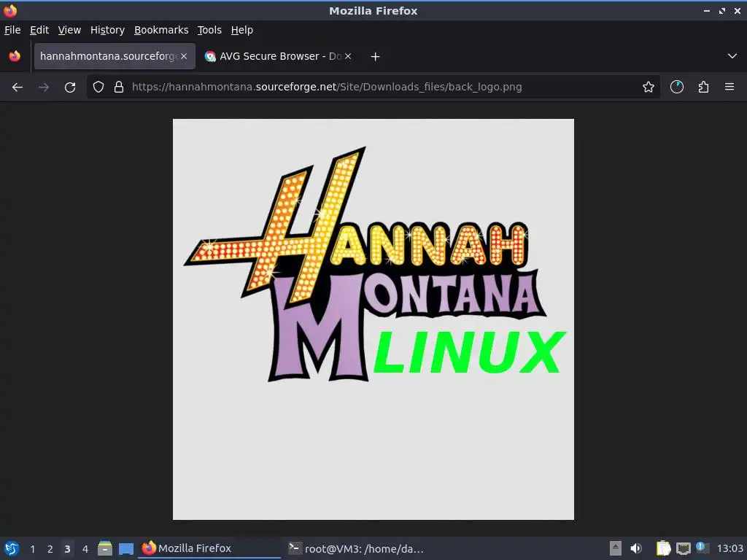Switch to the hannahmontana.sourceforge tab
The height and width of the screenshot is (560, 747).
click(x=115, y=56)
